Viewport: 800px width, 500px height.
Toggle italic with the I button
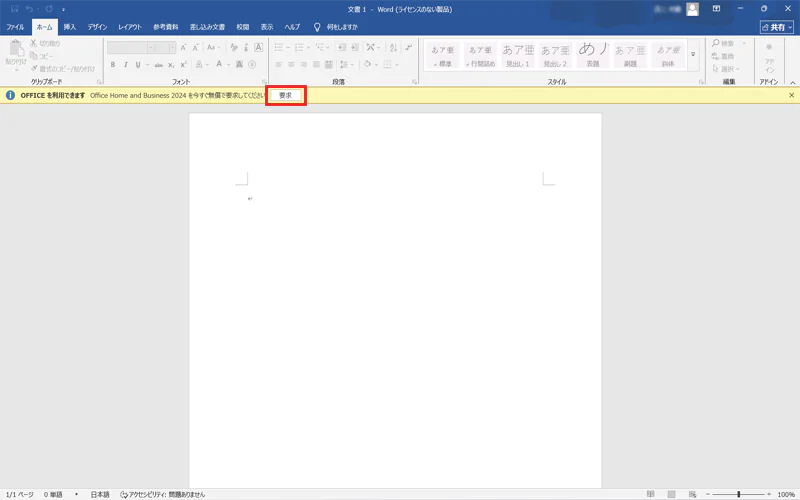pos(126,65)
